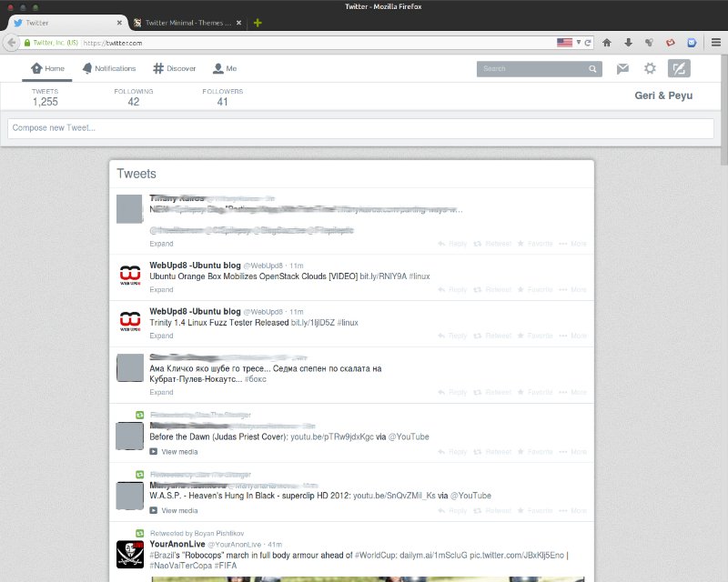This screenshot has height=582, width=728.
Task: View media on Before the Dawn tweet
Action: pos(174,452)
